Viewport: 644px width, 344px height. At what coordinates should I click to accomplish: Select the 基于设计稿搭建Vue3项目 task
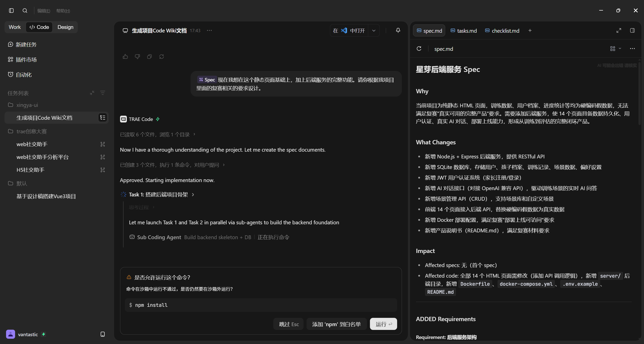point(46,196)
